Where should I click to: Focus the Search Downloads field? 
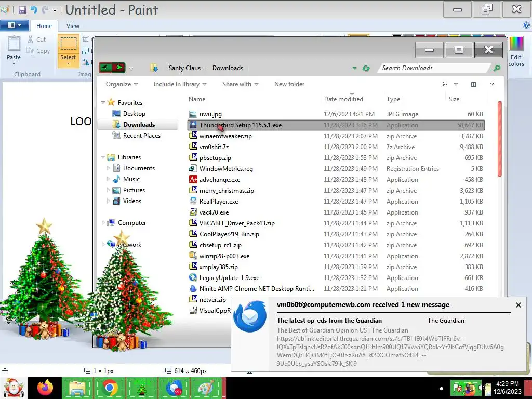[434, 68]
